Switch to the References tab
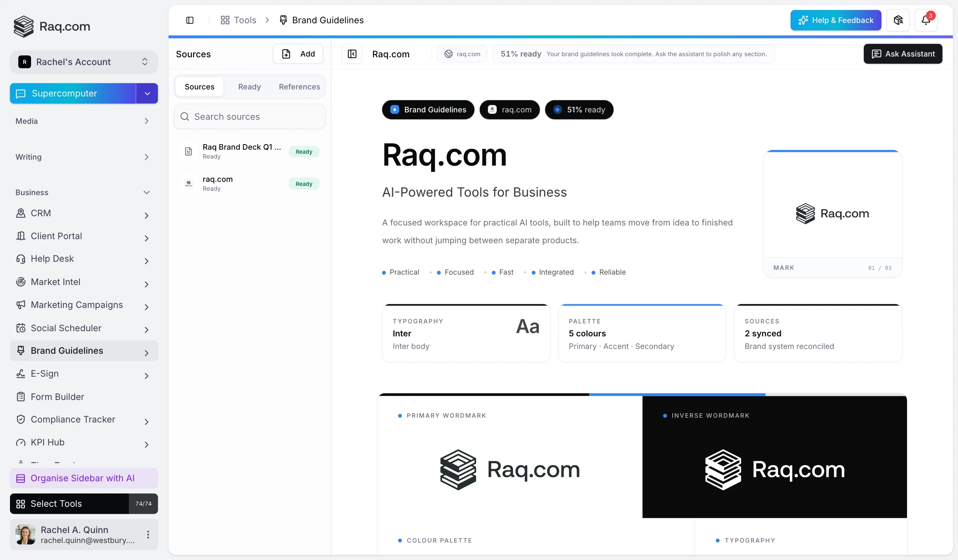This screenshot has height=560, width=958. tap(300, 87)
